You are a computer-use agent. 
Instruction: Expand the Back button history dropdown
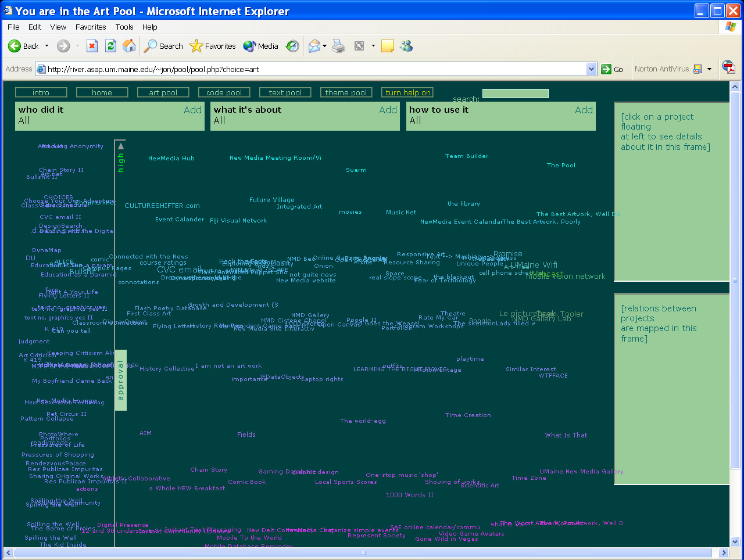coord(47,46)
